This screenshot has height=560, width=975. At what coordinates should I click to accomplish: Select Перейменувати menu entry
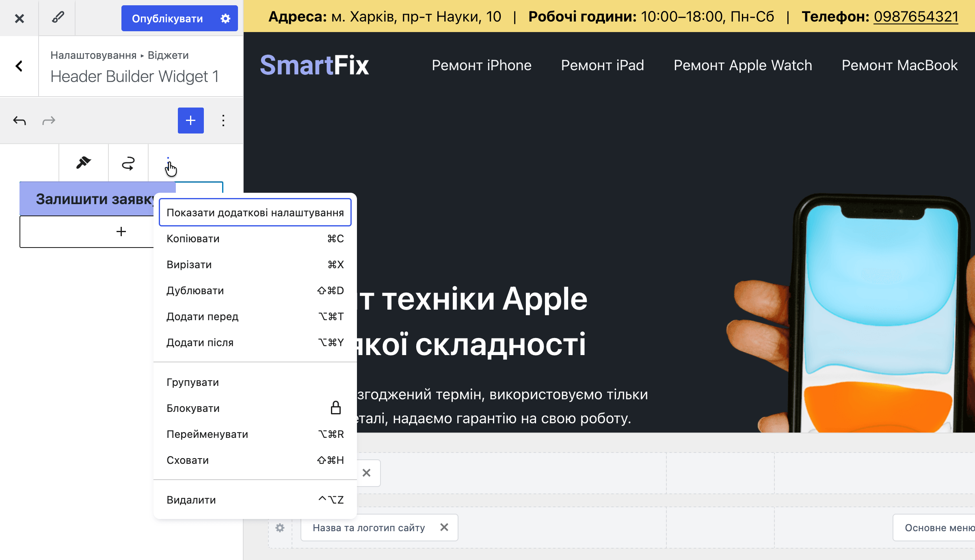pyautogui.click(x=255, y=434)
